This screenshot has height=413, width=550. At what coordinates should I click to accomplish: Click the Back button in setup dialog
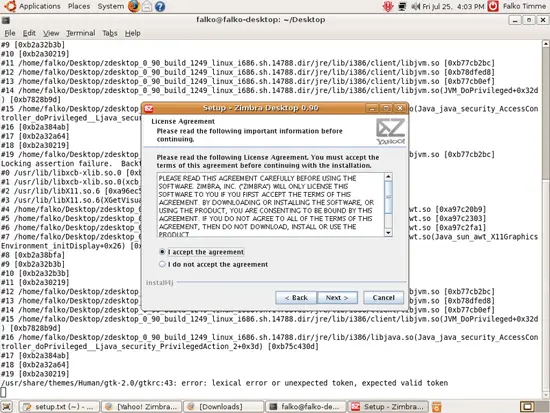pos(296,298)
